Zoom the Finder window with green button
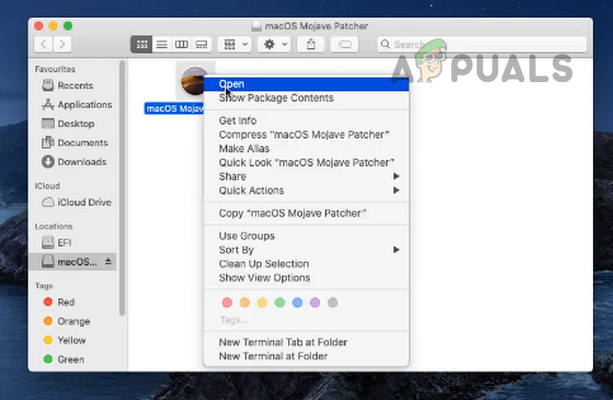Image resolution: width=613 pixels, height=400 pixels. [68, 26]
